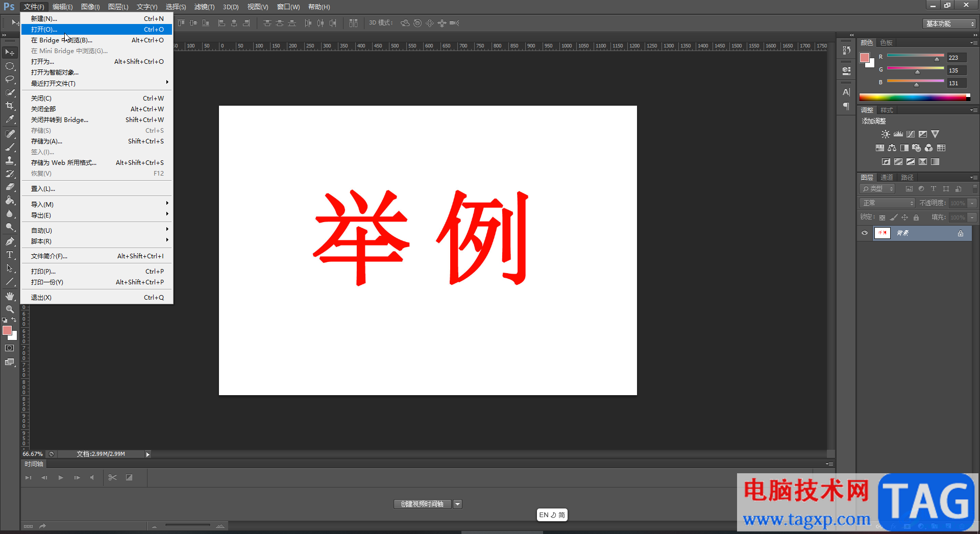Choose 存储为(A)... menu entry
This screenshot has height=534, width=980.
97,141
